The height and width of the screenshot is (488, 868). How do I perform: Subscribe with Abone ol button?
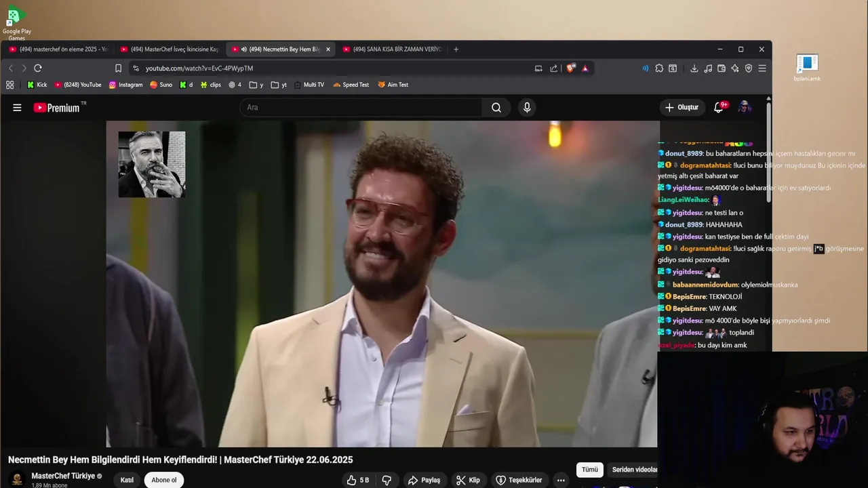click(164, 480)
